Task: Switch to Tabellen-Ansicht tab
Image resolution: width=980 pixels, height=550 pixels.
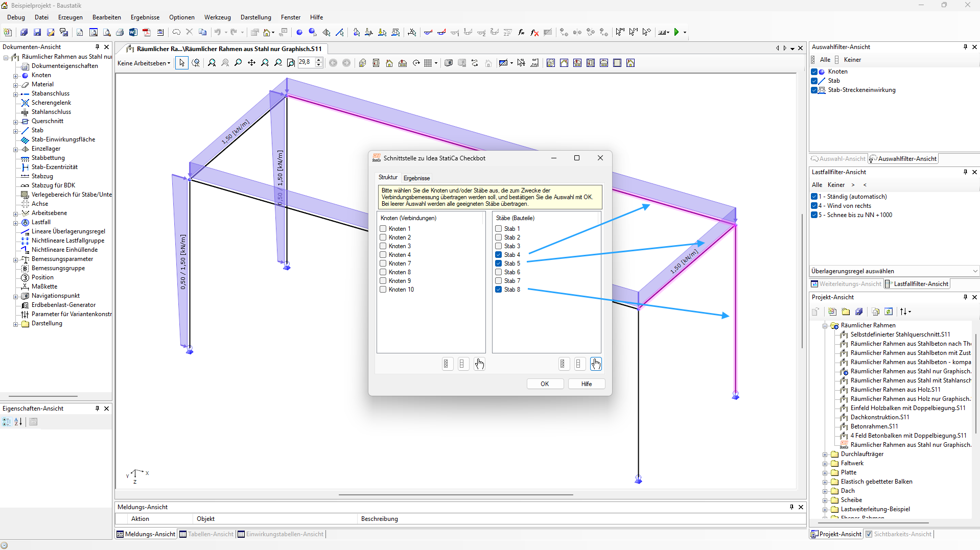Action: point(206,534)
